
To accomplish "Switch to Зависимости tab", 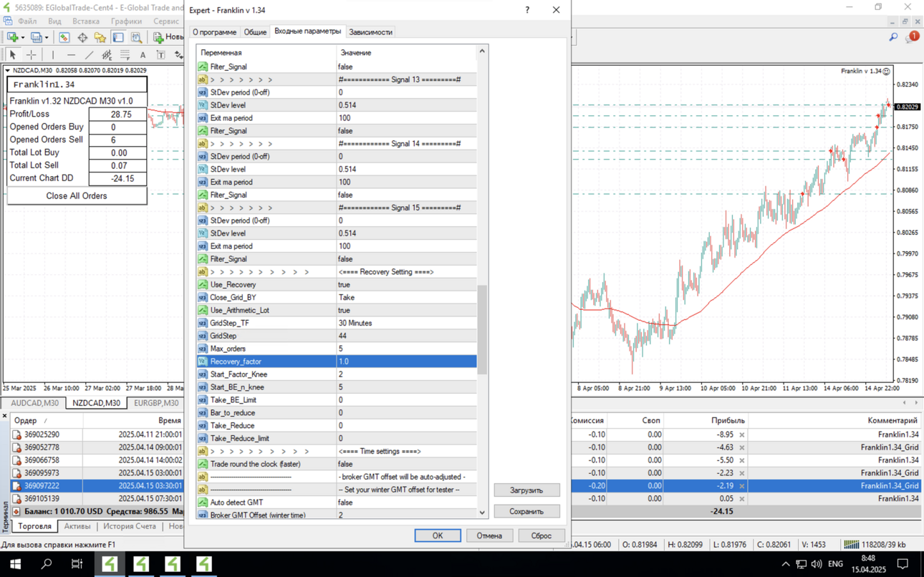I will (x=370, y=32).
